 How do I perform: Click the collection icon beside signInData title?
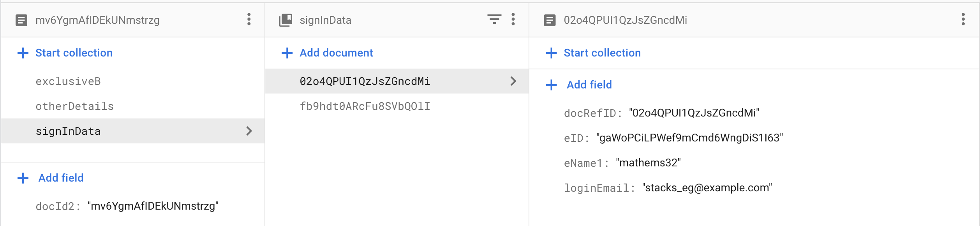[286, 19]
